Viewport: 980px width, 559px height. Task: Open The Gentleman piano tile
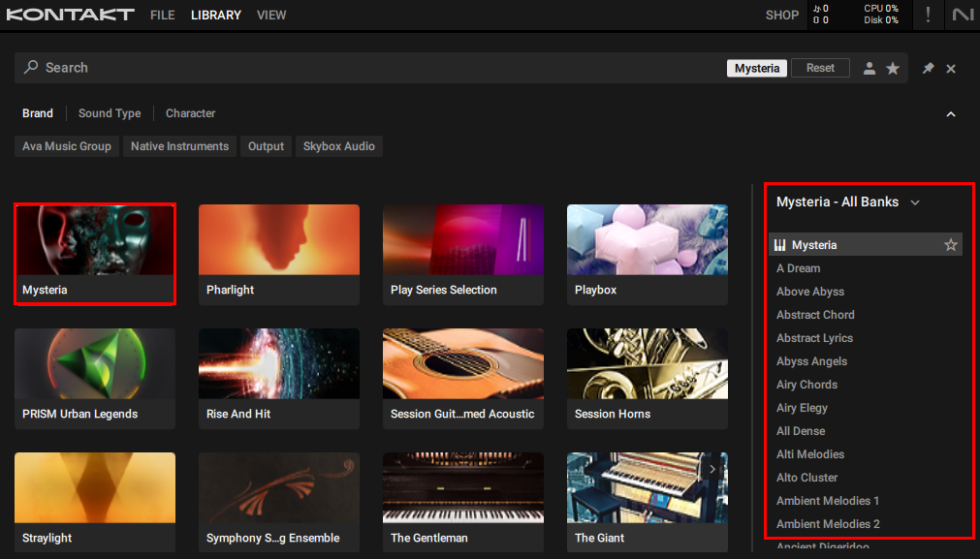[463, 502]
